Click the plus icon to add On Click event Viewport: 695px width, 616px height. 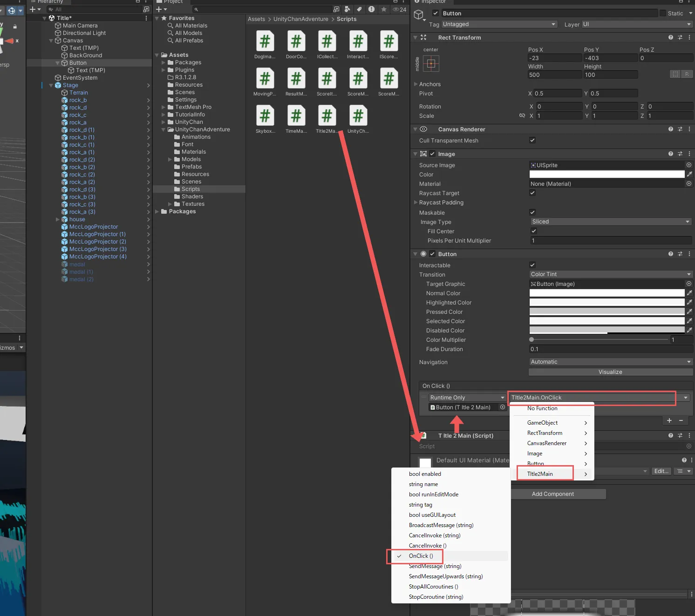669,420
